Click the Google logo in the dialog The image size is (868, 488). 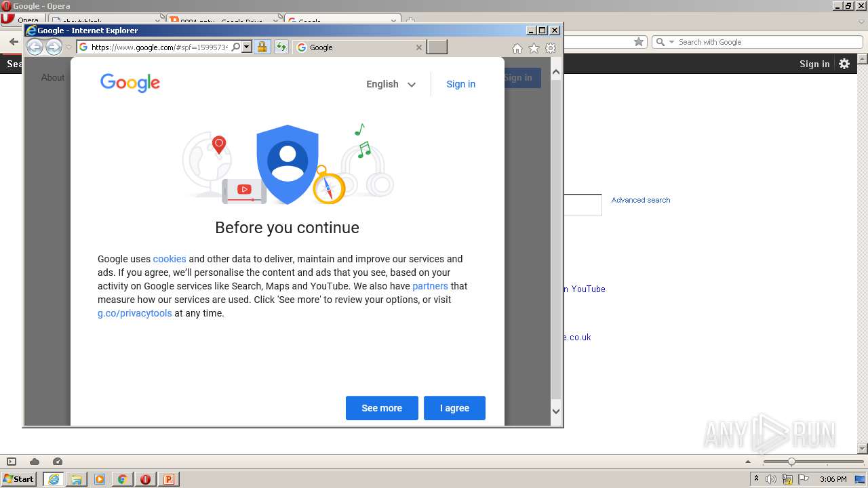click(x=130, y=83)
